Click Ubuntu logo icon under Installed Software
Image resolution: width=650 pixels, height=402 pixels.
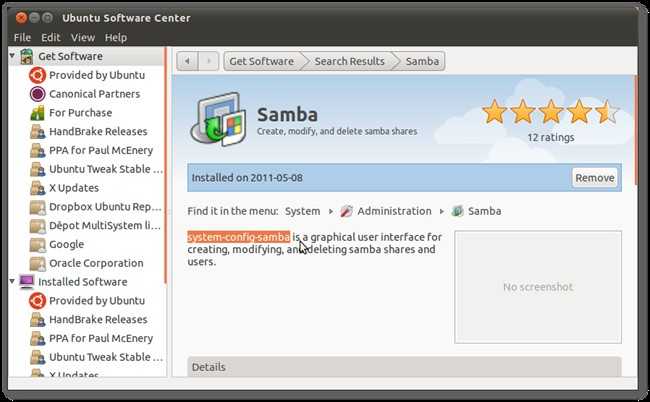coord(37,301)
